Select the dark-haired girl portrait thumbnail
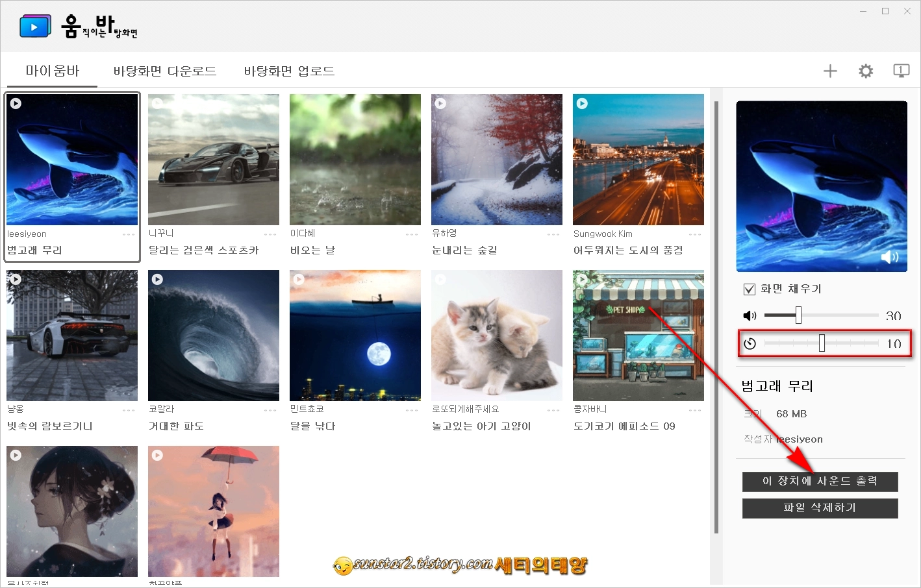Image resolution: width=921 pixels, height=588 pixels. click(72, 511)
